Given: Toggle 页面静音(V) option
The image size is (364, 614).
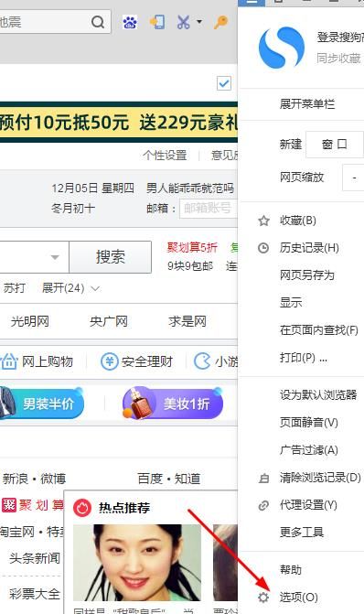Looking at the screenshot, I should click(x=308, y=422).
